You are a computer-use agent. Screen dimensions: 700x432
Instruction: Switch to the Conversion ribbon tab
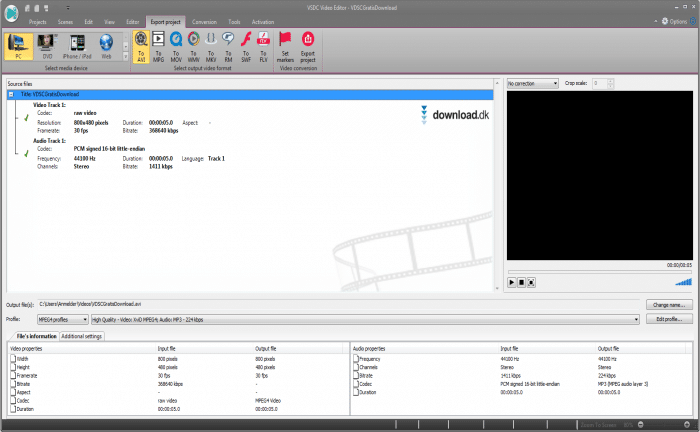[204, 22]
